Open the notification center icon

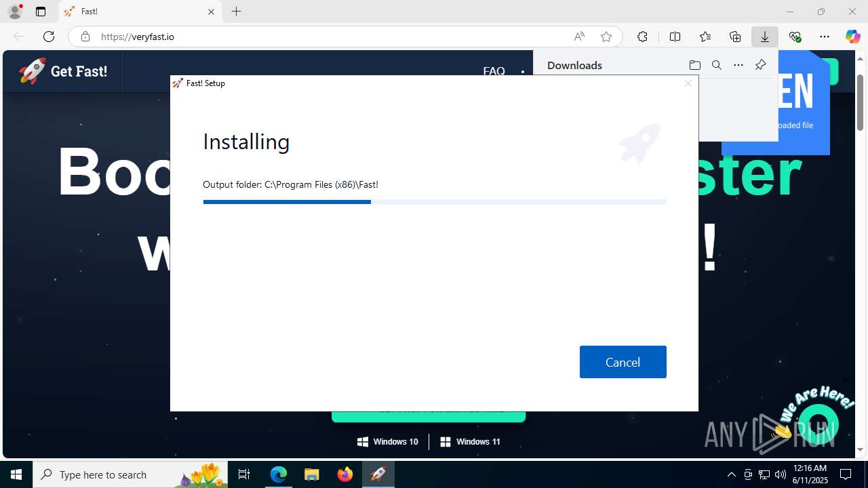[846, 474]
